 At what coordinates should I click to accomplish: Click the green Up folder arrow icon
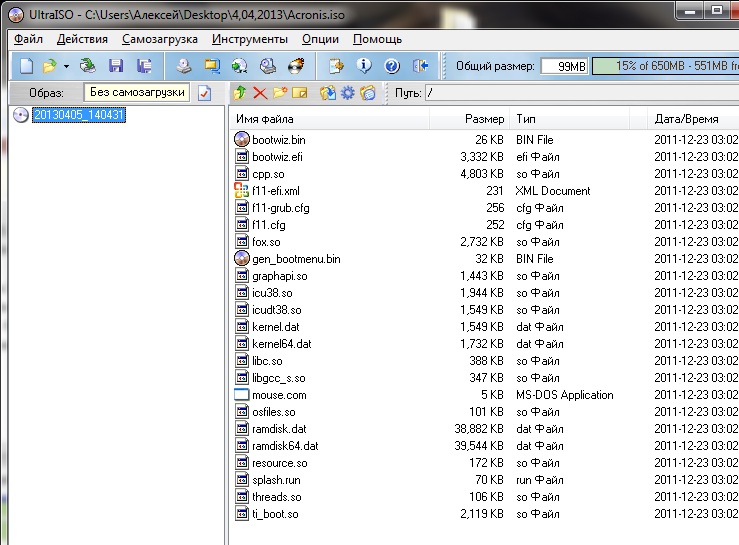click(x=239, y=93)
